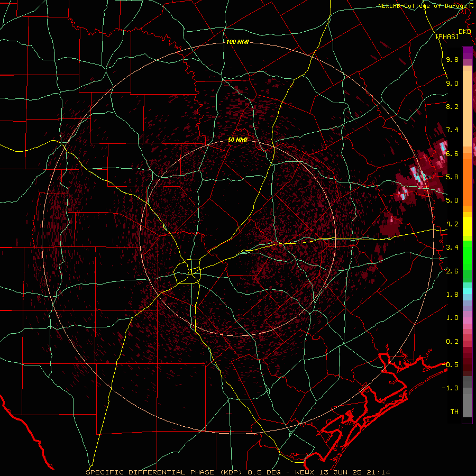Pick the yellow segment of the color bar
Image resolution: width=476 pixels, height=476 pixels.
pos(467,226)
